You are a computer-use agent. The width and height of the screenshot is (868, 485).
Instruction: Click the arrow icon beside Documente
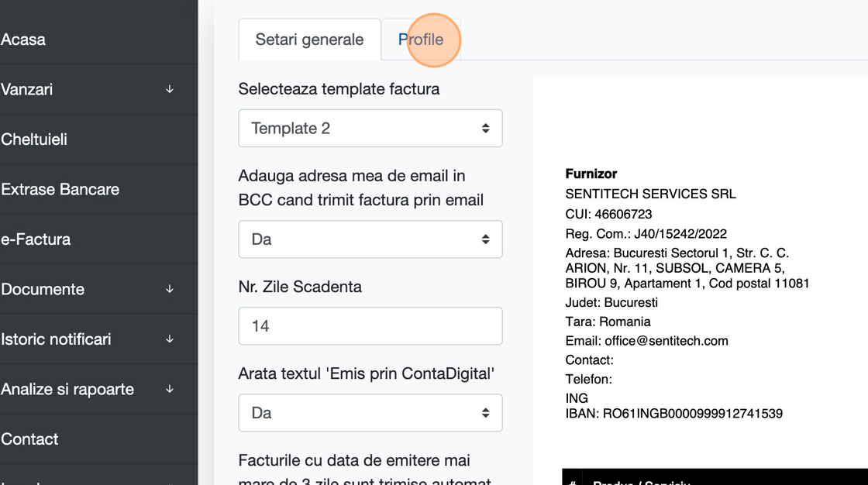(170, 289)
